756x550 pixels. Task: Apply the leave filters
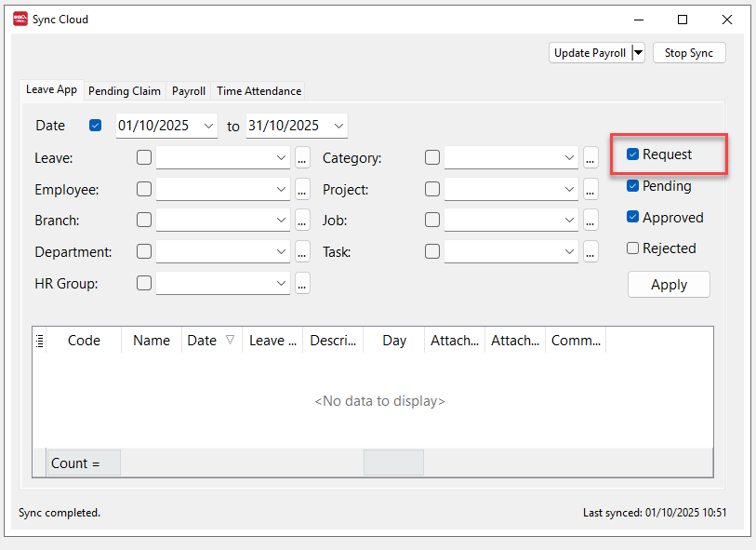tap(669, 284)
